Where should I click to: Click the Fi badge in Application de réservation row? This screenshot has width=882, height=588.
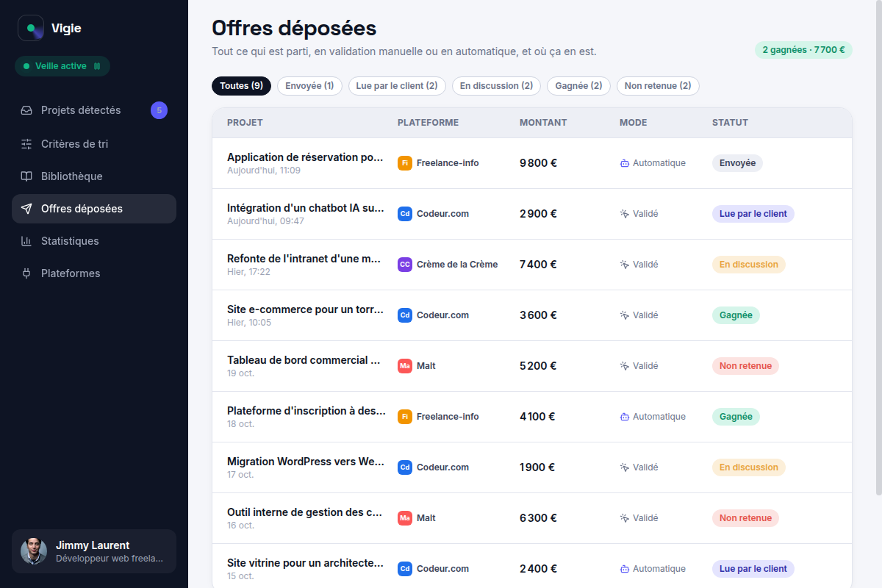point(405,163)
